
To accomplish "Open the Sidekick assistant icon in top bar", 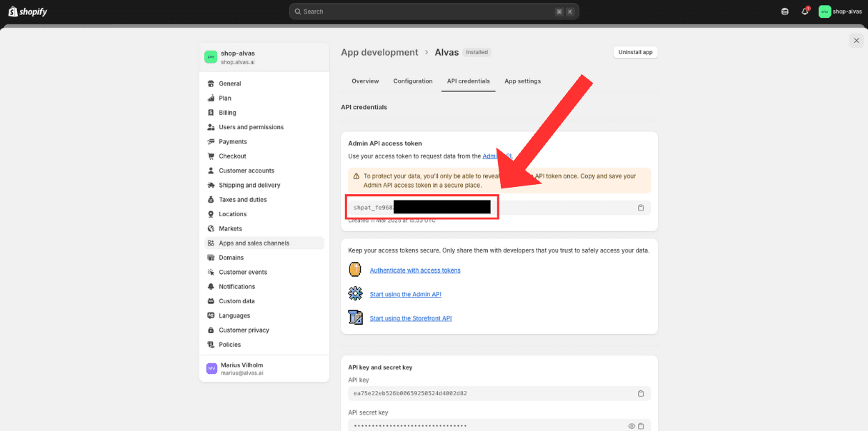I will coord(785,11).
